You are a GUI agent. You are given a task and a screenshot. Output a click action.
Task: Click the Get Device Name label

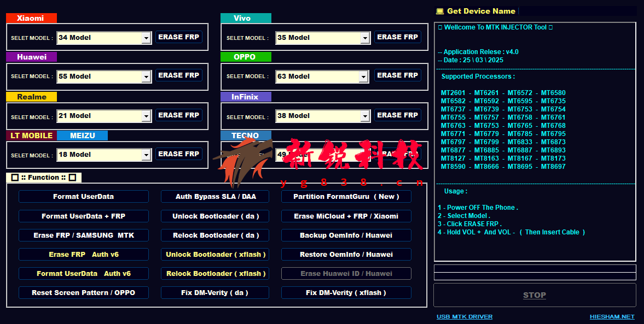[481, 11]
